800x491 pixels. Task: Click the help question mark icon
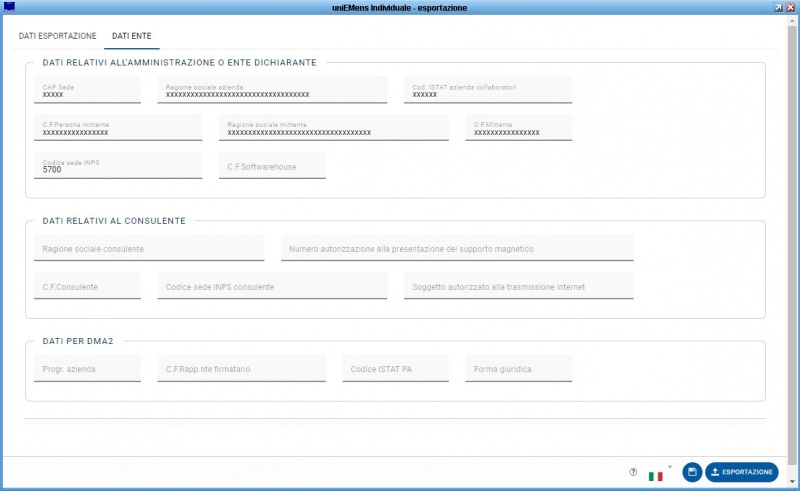[x=633, y=473]
